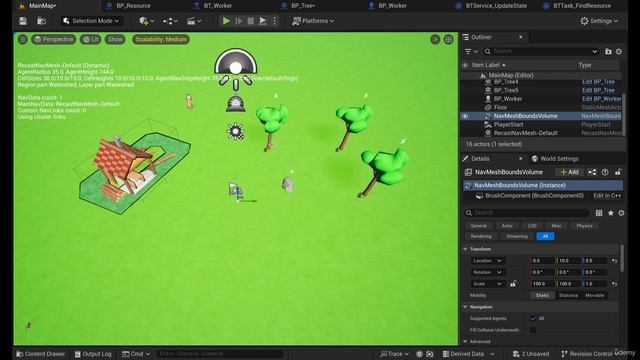Image resolution: width=640 pixels, height=360 pixels.
Task: Toggle favorites star filter in Details
Action: pos(611,213)
